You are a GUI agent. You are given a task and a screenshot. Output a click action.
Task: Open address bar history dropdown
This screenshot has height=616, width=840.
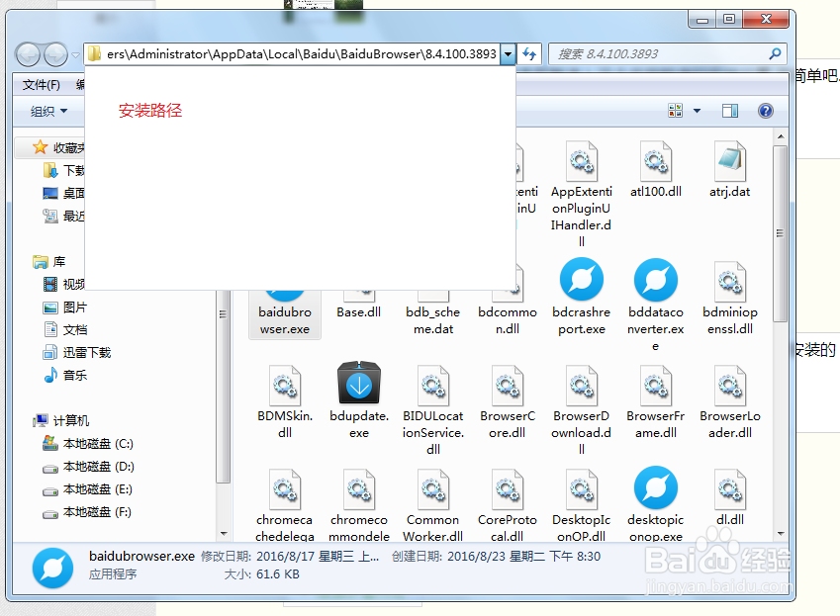[508, 54]
